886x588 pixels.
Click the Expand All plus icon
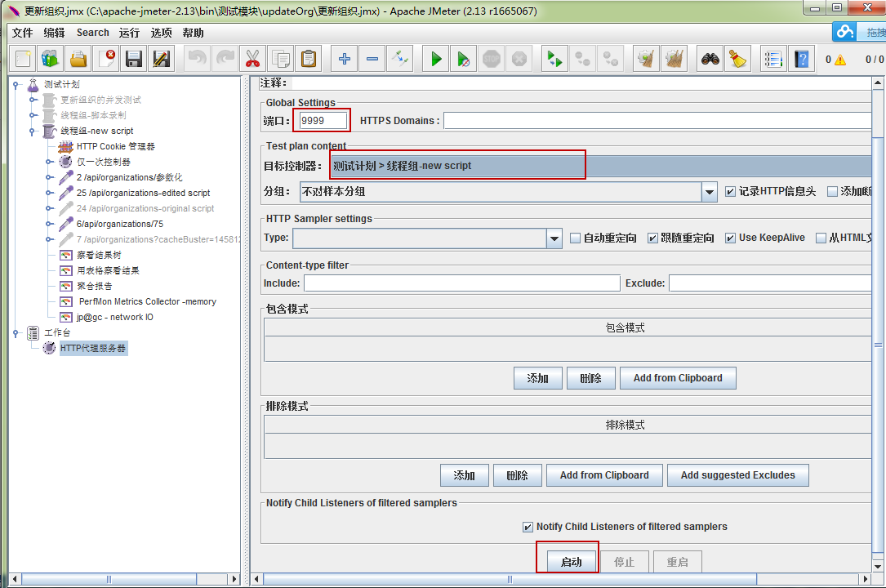(344, 59)
